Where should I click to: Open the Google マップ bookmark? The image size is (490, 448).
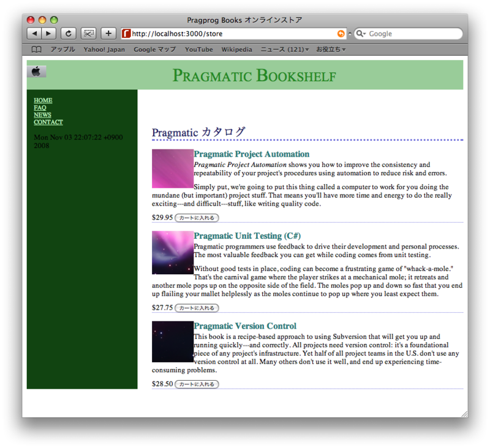pyautogui.click(x=155, y=50)
